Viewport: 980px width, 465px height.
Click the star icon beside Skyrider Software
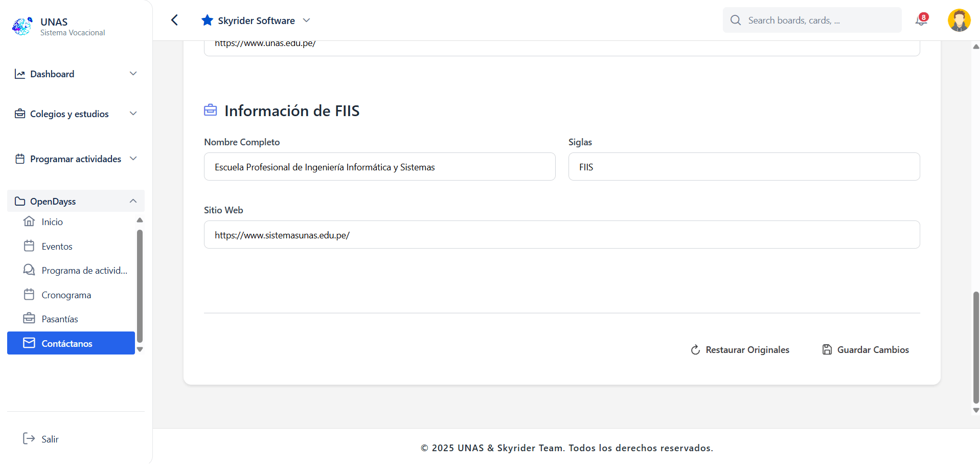[207, 20]
